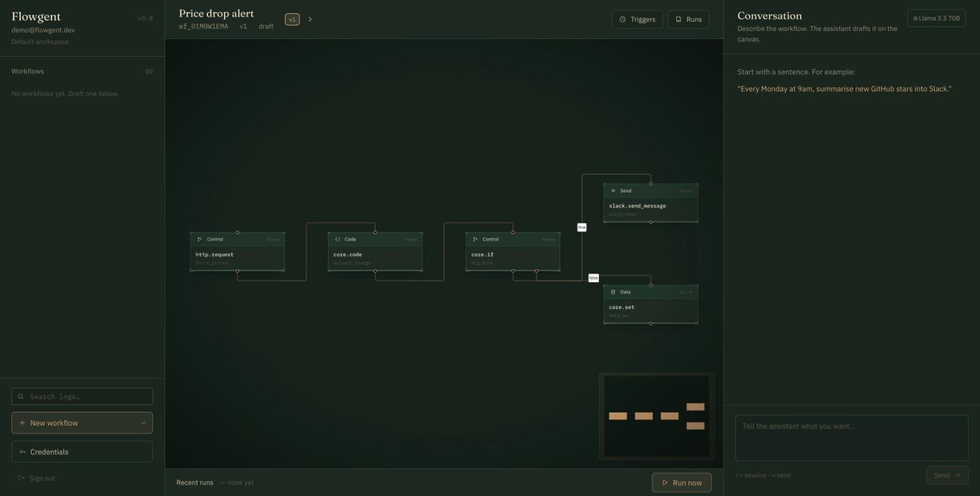980x496 pixels.
Task: Click the demo@flowgent.dev account email
Action: tap(43, 30)
